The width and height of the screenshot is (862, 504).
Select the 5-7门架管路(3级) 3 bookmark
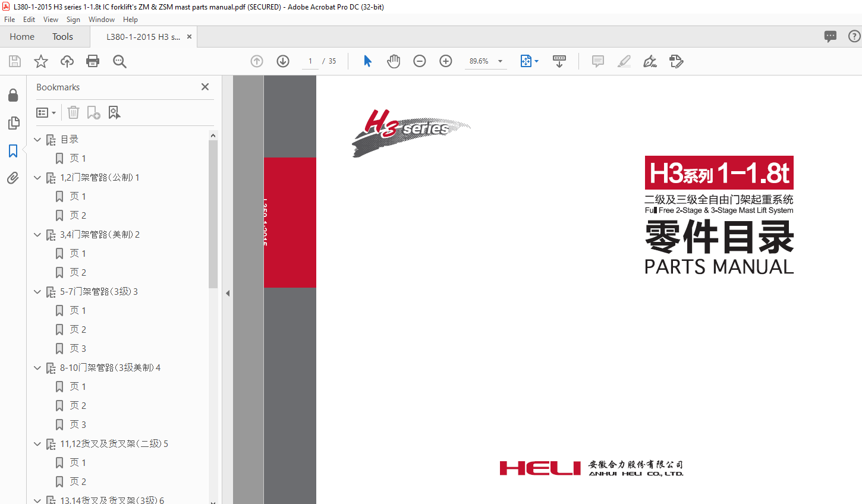99,292
